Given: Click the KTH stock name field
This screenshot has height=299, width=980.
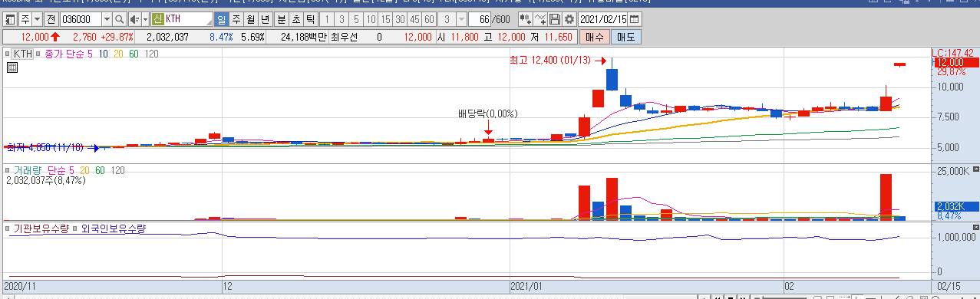Looking at the screenshot, I should point(188,19).
